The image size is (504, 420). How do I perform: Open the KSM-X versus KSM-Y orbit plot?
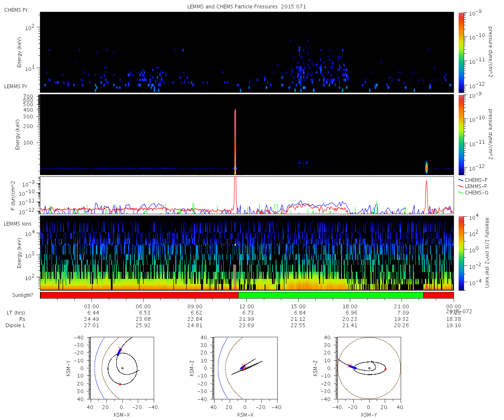122,367
